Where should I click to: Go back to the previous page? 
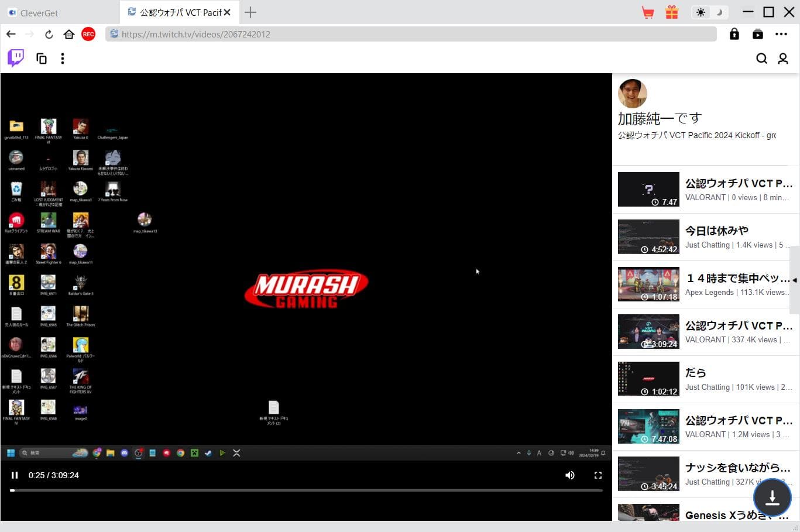tap(11, 35)
